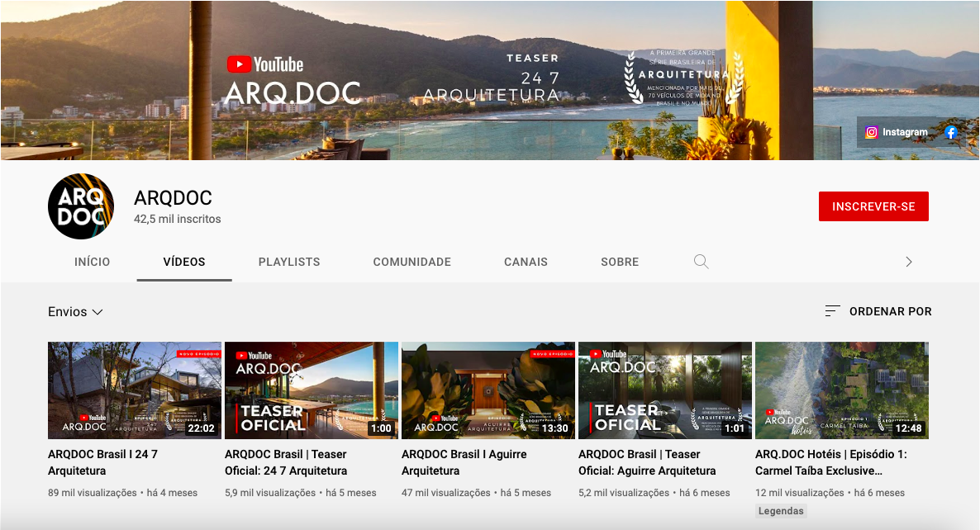The width and height of the screenshot is (980, 530).
Task: Open the 12:48 Carmel Taíba video thumbnail
Action: click(x=842, y=390)
